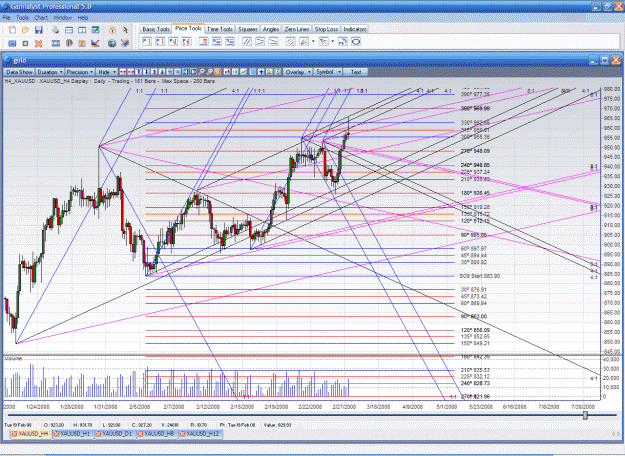This screenshot has height=456, width=625.
Task: Expand the Hide dropdown
Action: 107,72
